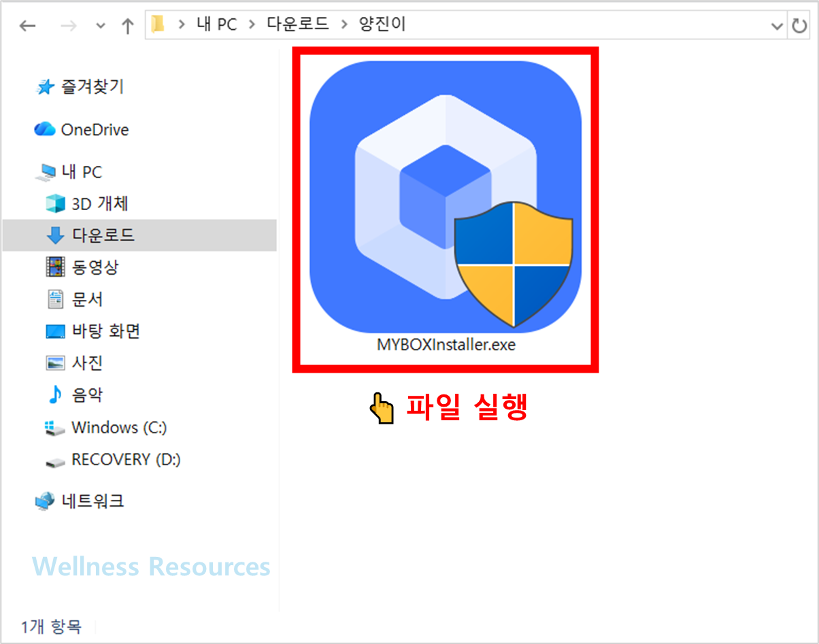Expand the chevron before 내 PC in address bar
Image resolution: width=819 pixels, height=644 pixels.
(182, 26)
